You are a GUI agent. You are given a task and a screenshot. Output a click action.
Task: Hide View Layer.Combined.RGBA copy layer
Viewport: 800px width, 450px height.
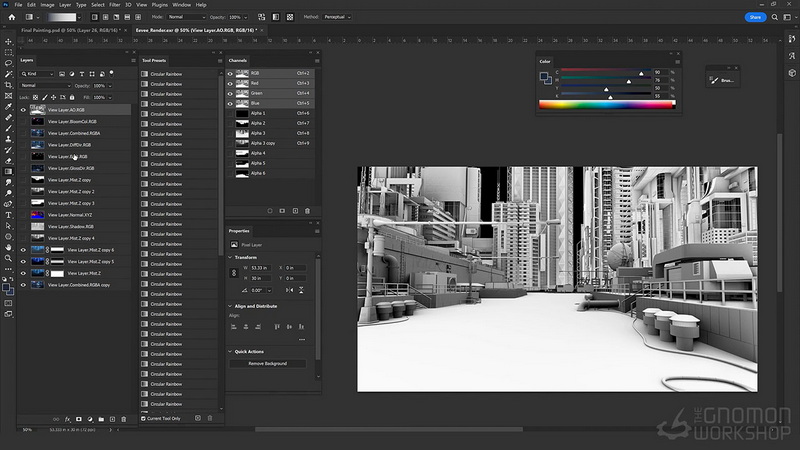23,285
